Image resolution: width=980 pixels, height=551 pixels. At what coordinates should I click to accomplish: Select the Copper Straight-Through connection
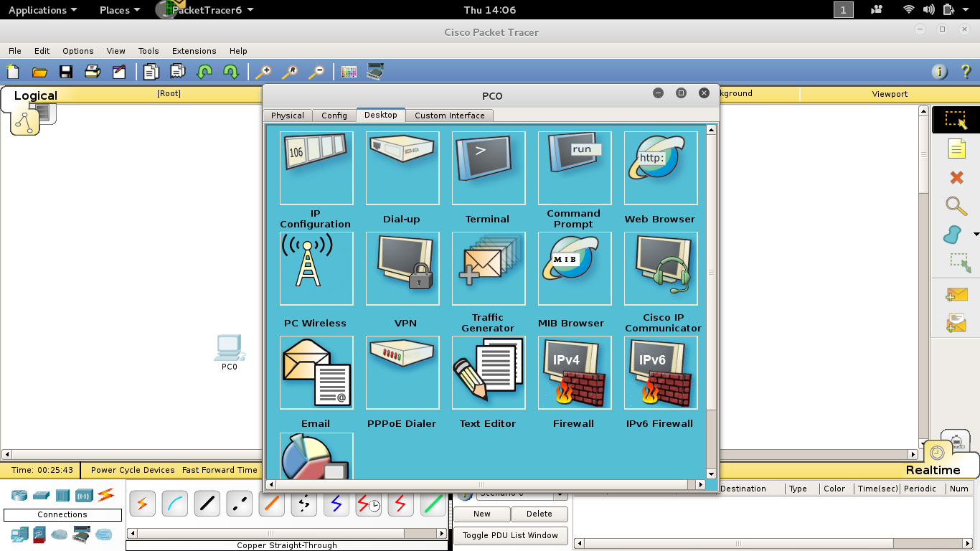pos(207,503)
